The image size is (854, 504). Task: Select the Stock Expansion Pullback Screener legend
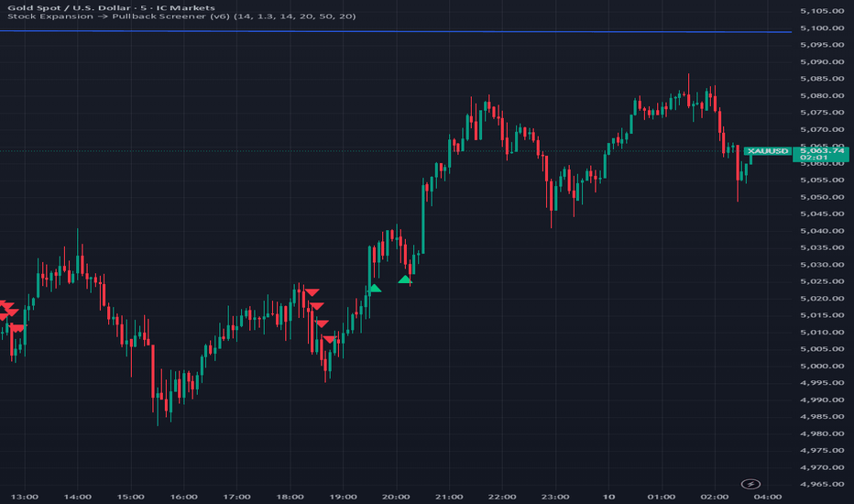pyautogui.click(x=179, y=17)
